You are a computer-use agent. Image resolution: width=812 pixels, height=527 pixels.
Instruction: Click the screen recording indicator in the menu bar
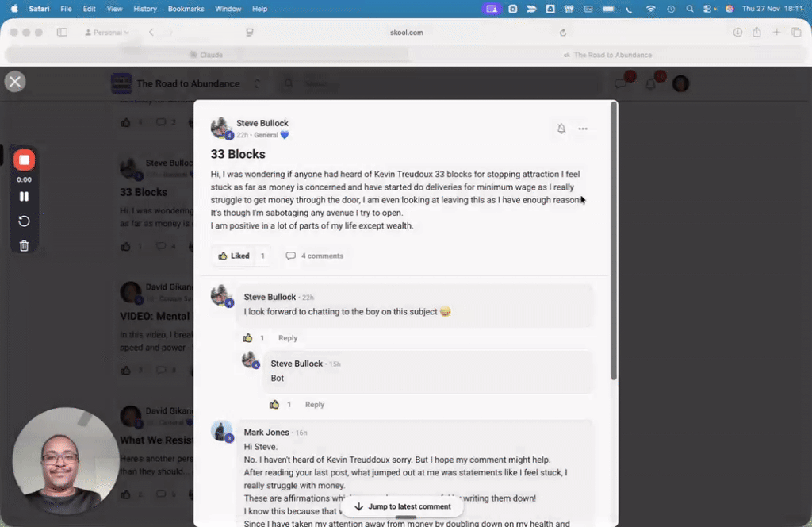point(492,9)
